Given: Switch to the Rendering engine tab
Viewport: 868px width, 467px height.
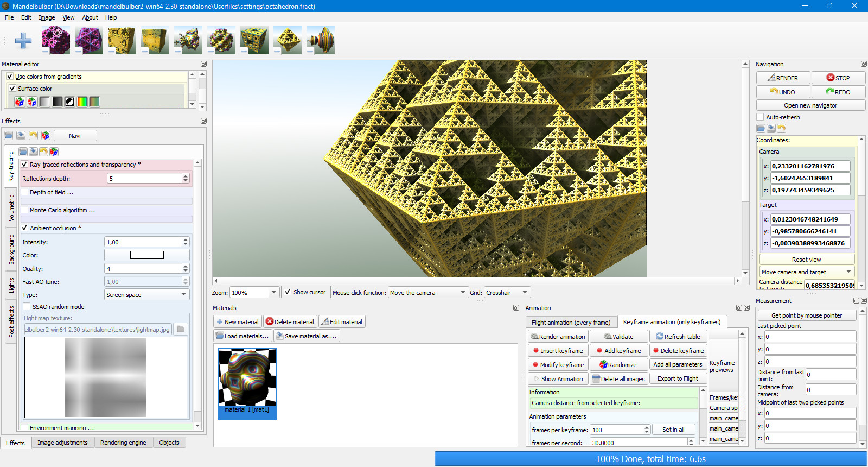Looking at the screenshot, I should [x=123, y=443].
